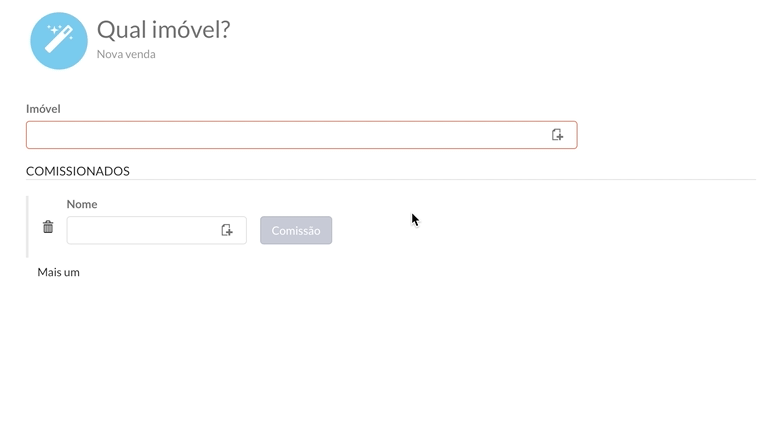The height and width of the screenshot is (434, 779).
Task: Click the word "um" in Mais um
Action: click(x=72, y=272)
